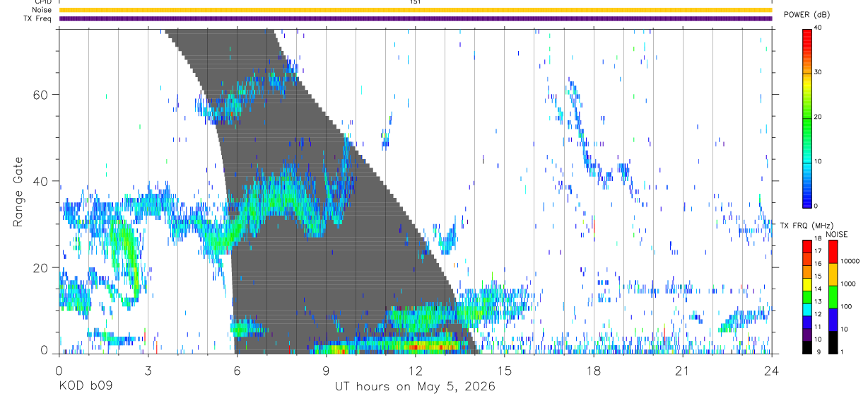868x401 pixels.
Task: Click the '40' tick on POWER scale
Action: [x=818, y=28]
